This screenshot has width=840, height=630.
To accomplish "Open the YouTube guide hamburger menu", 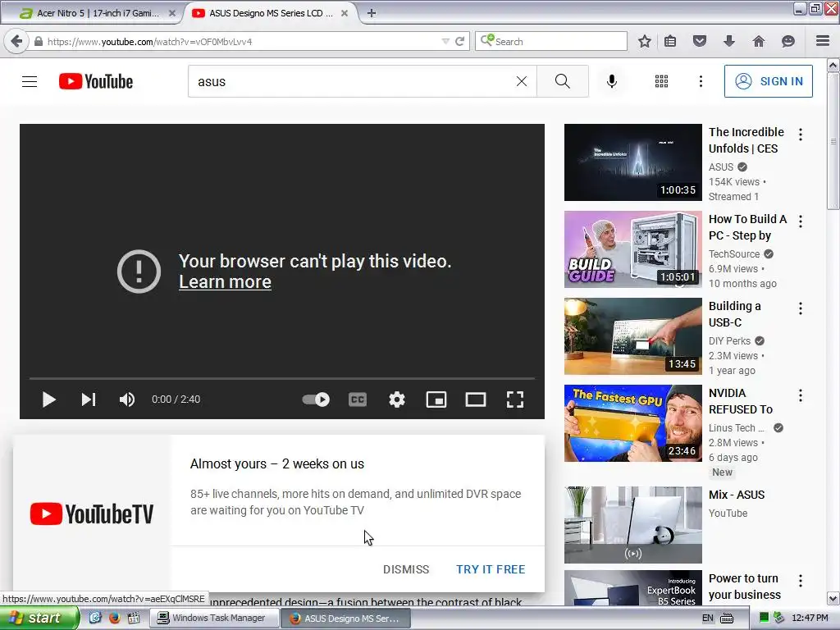I will coord(30,81).
